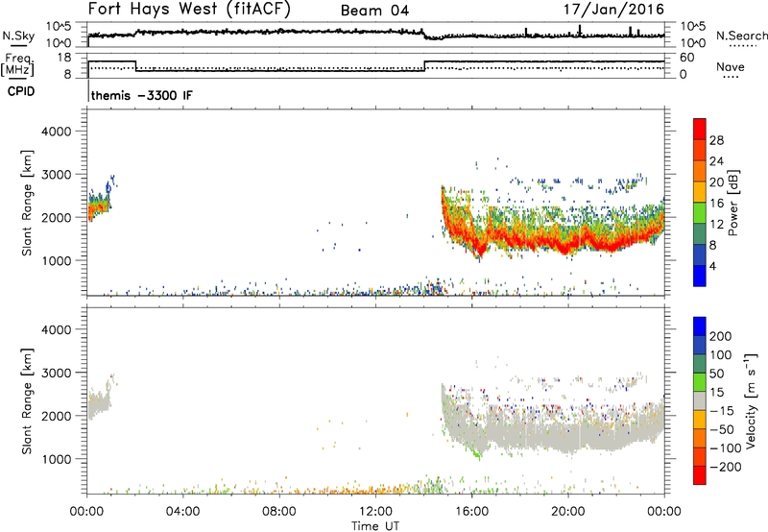
Task: Click the blue segment of Power colorbar
Action: (700, 276)
